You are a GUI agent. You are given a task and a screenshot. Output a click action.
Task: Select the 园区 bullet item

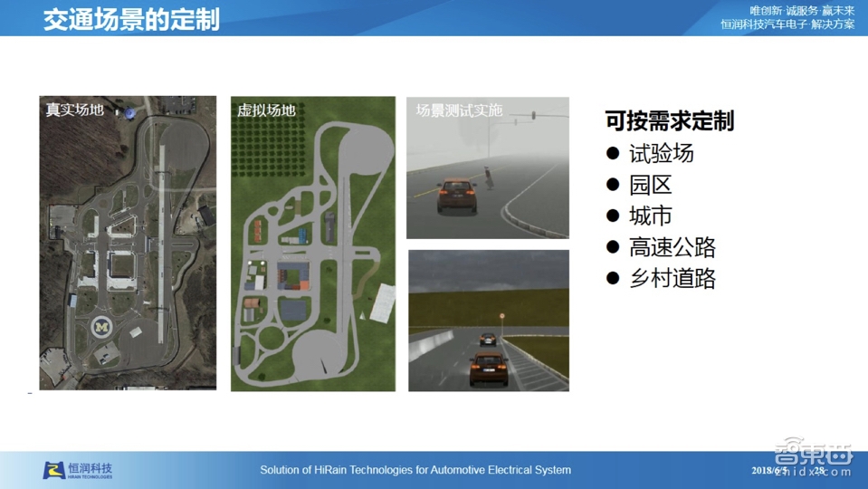click(651, 185)
